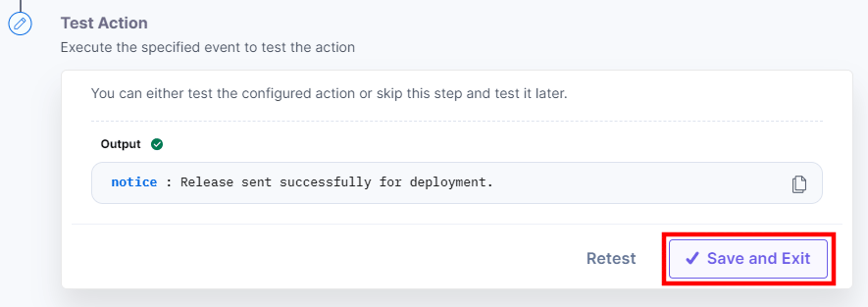Screen dimensions: 868x307
Task: Select the Test Action heading
Action: 104,23
